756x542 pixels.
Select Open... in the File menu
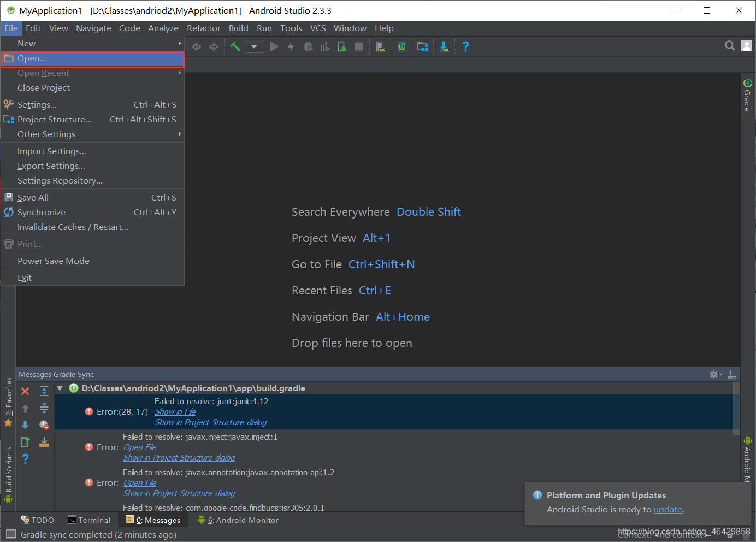[93, 58]
